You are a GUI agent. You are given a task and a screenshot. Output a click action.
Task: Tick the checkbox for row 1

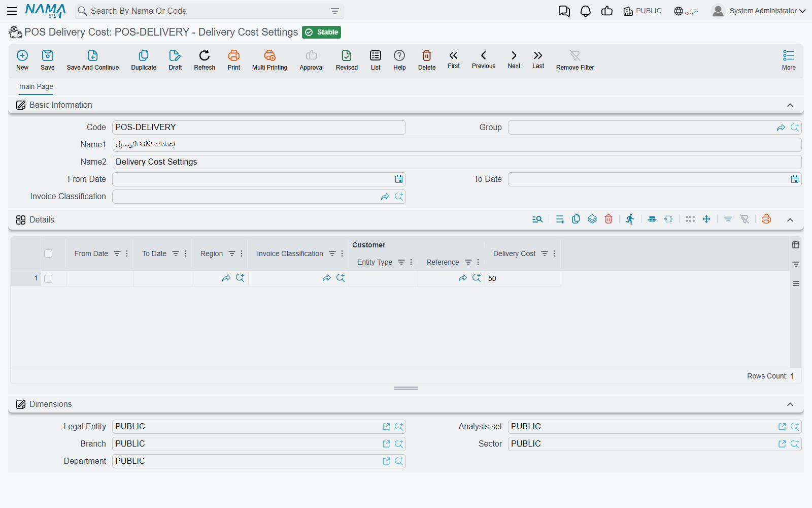(x=48, y=279)
